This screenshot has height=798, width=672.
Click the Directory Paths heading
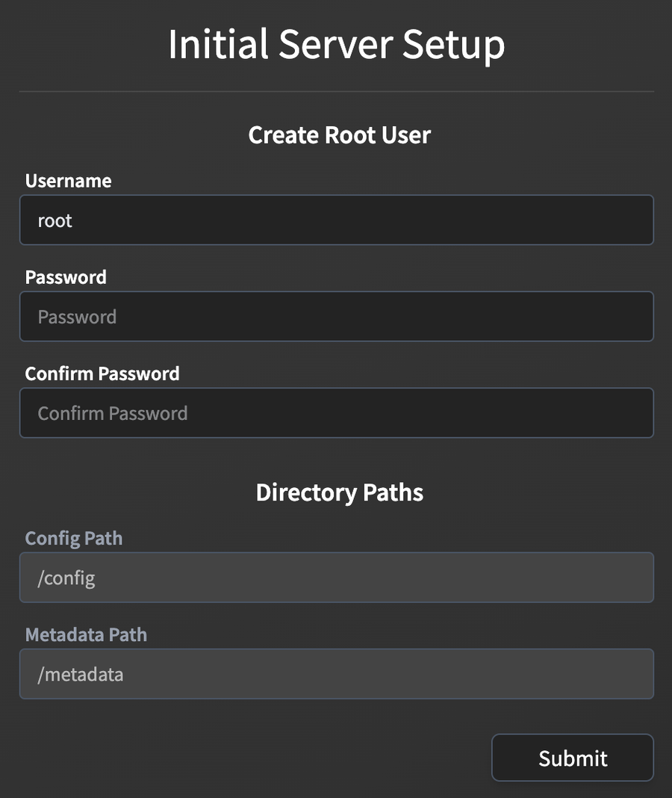(339, 492)
